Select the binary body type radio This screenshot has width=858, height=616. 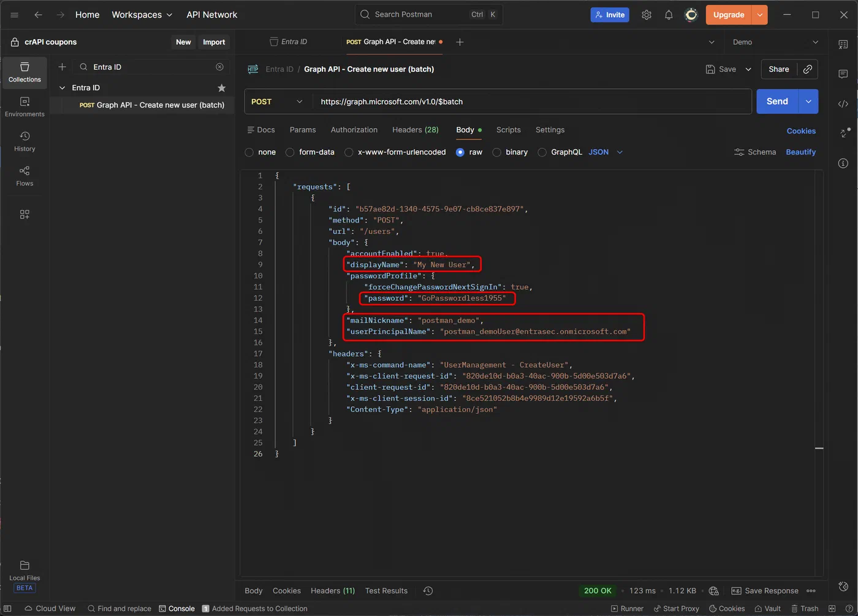(497, 153)
